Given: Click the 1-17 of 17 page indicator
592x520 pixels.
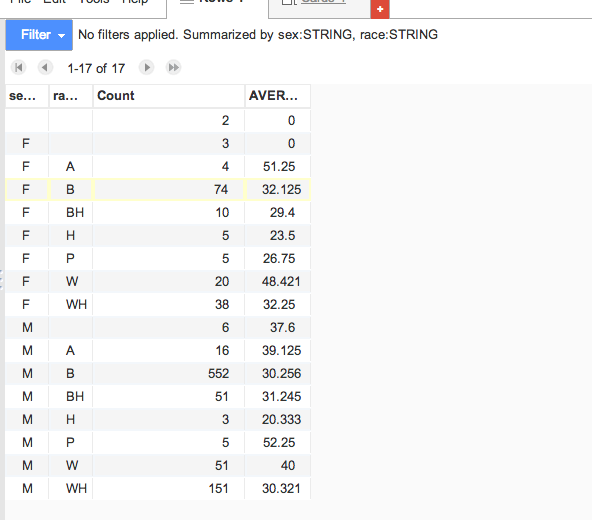Looking at the screenshot, I should click(96, 68).
